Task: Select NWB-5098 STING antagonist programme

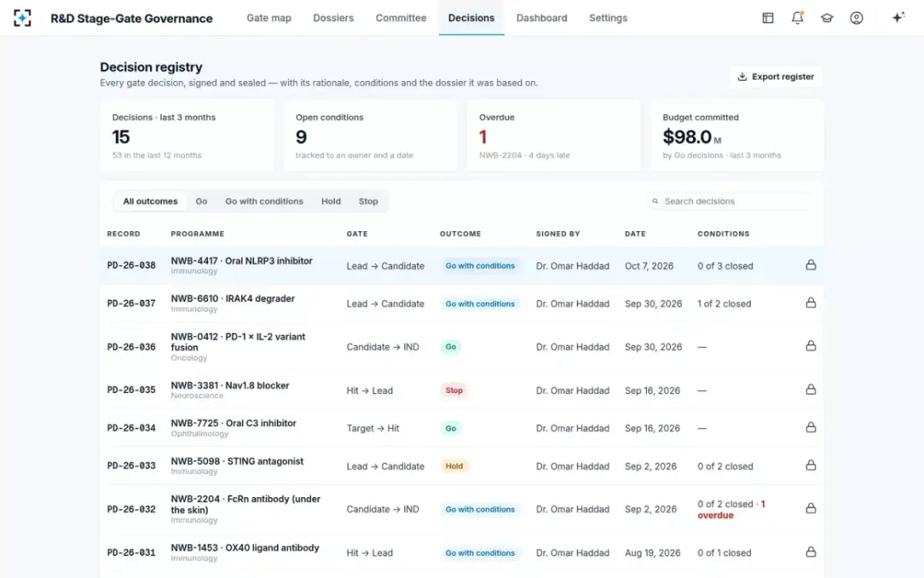Action: (x=237, y=462)
